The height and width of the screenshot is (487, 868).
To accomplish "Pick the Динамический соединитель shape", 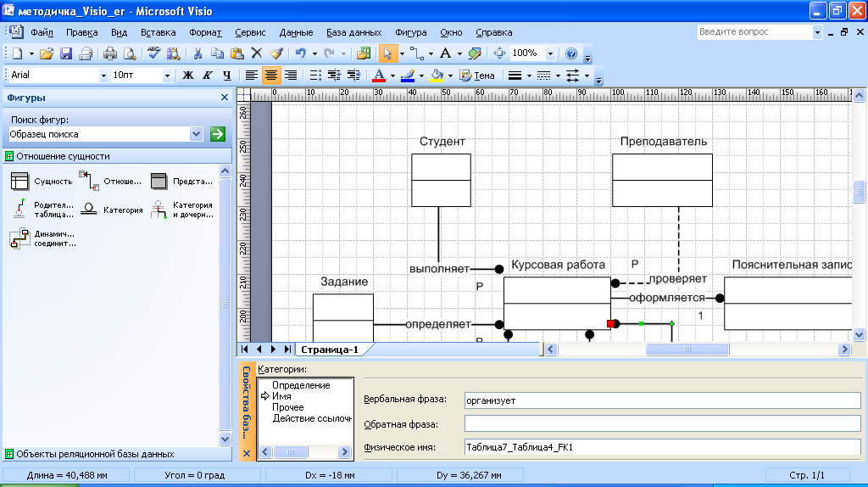I will pos(42,238).
